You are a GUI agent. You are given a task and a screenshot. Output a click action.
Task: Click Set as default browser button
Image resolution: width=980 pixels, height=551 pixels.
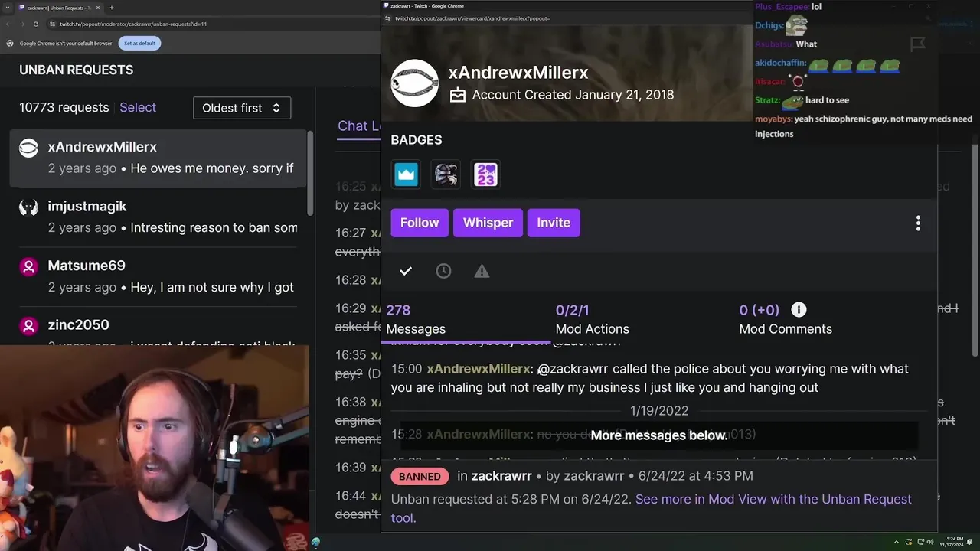click(139, 43)
